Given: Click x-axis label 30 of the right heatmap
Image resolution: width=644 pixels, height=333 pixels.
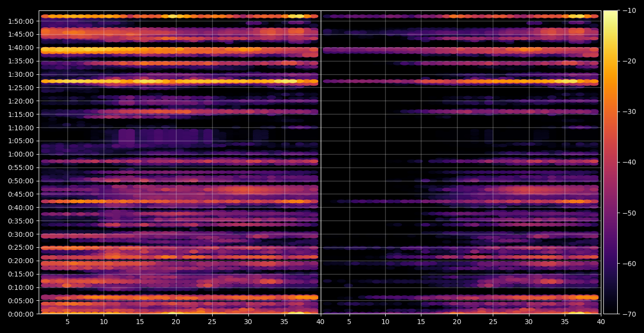Looking at the screenshot, I should (x=529, y=322).
